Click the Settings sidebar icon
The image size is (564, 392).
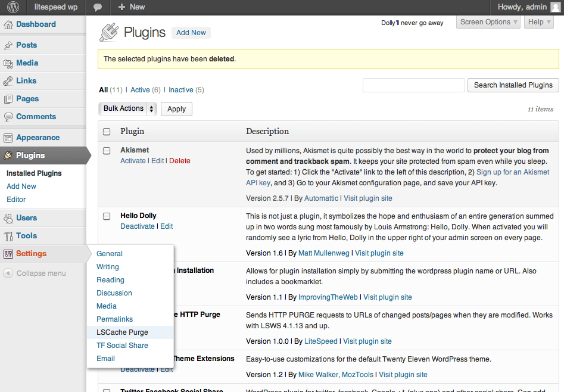(x=8, y=254)
